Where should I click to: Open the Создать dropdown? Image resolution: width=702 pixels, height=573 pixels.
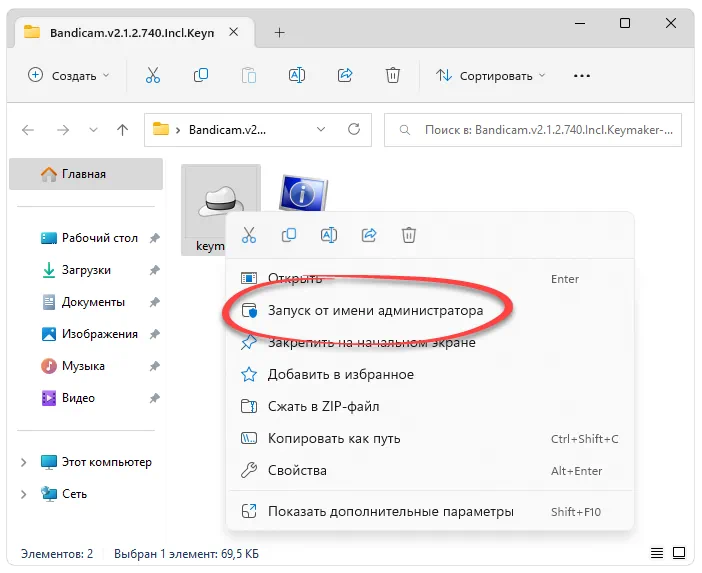(68, 75)
